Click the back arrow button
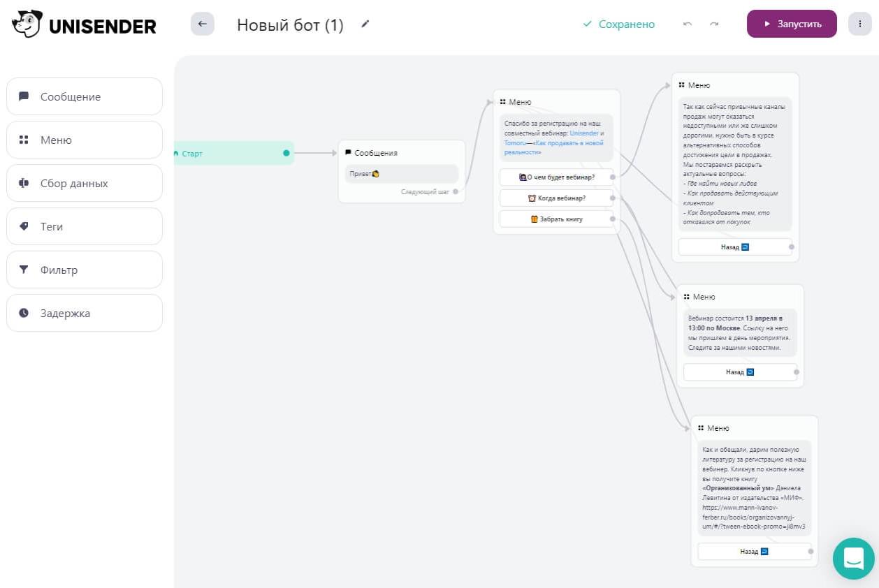The width and height of the screenshot is (879, 588). pos(203,24)
